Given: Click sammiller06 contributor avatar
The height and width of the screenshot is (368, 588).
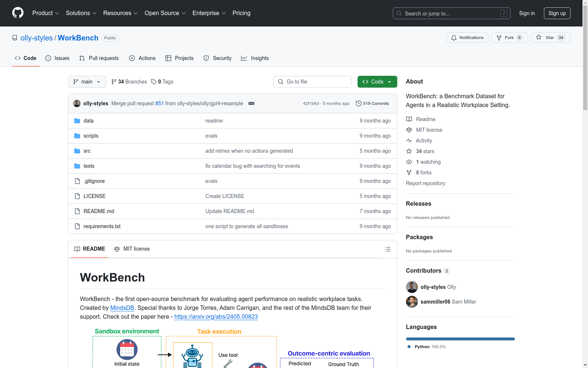Looking at the screenshot, I should [412, 302].
